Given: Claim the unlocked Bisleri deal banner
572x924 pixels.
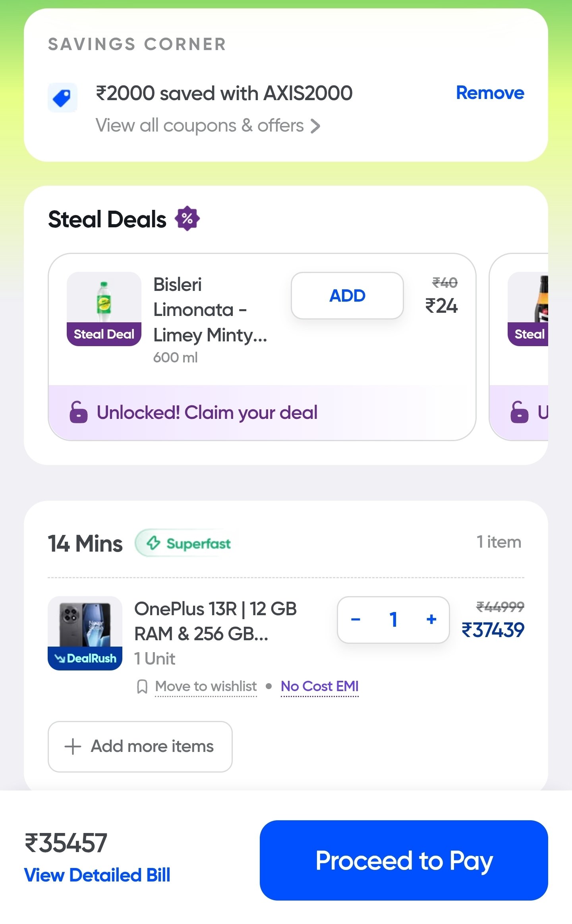Looking at the screenshot, I should tap(207, 413).
